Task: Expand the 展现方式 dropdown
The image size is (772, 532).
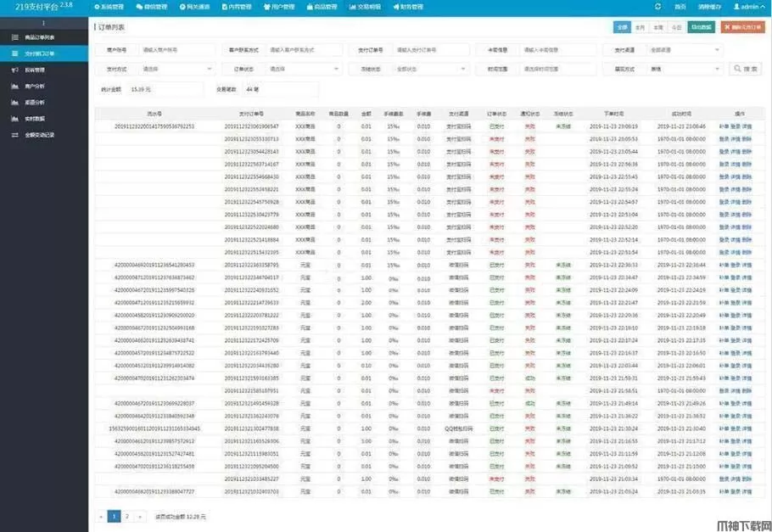Action: coord(685,69)
